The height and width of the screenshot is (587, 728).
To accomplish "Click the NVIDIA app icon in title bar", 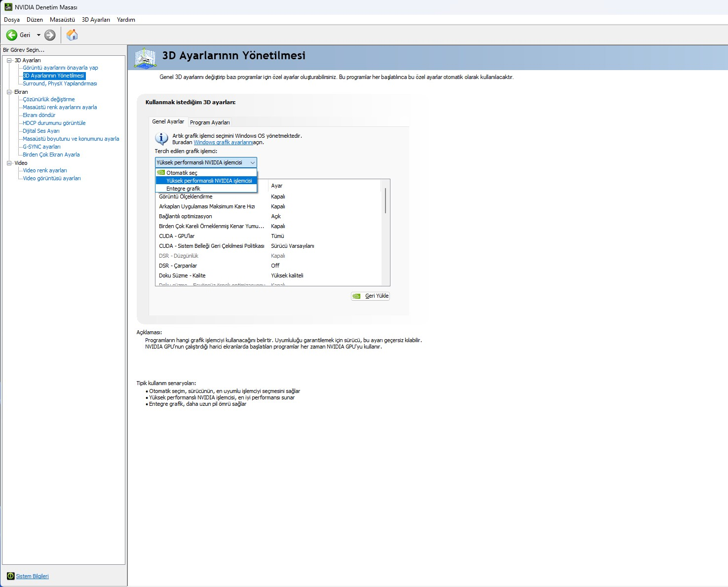I will point(8,7).
